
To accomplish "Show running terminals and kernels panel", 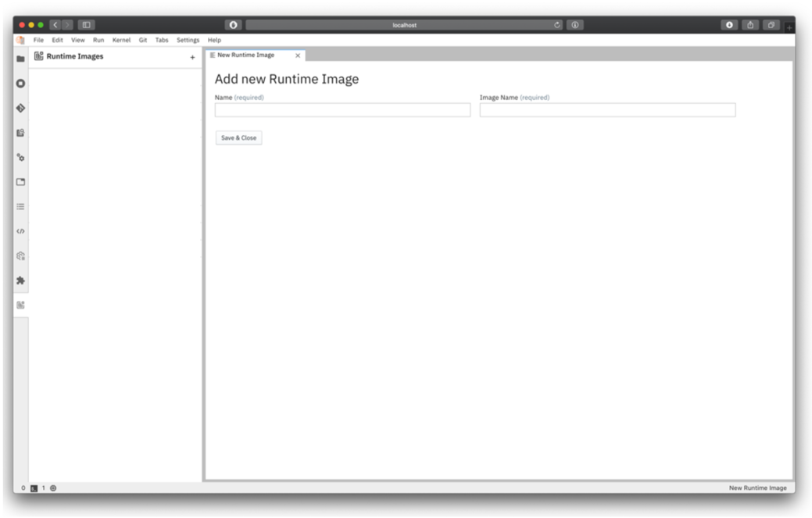I will (22, 80).
